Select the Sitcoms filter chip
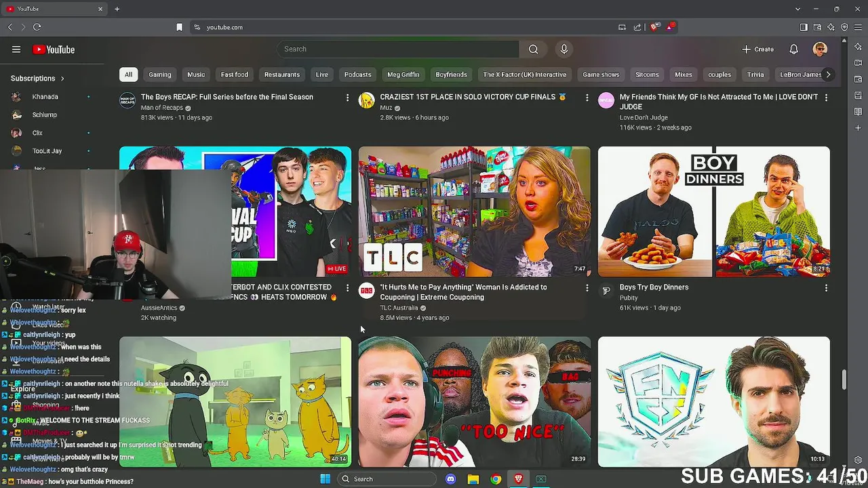This screenshot has width=868, height=488. 647,75
